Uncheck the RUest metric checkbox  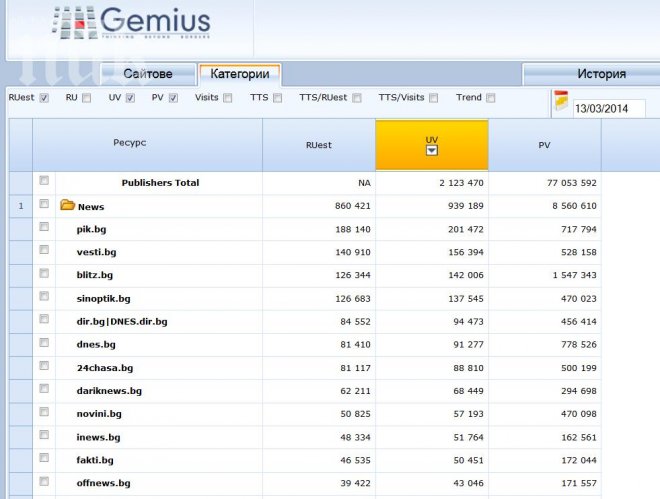43,98
